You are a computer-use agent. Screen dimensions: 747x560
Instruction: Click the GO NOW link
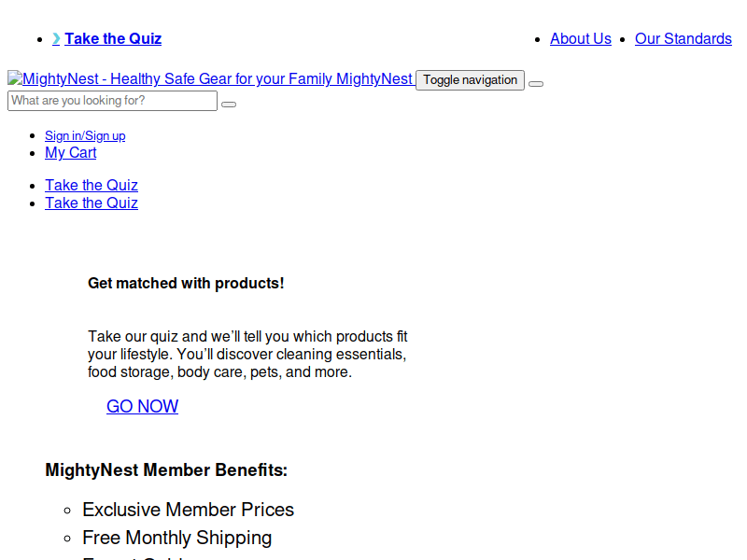pos(142,406)
